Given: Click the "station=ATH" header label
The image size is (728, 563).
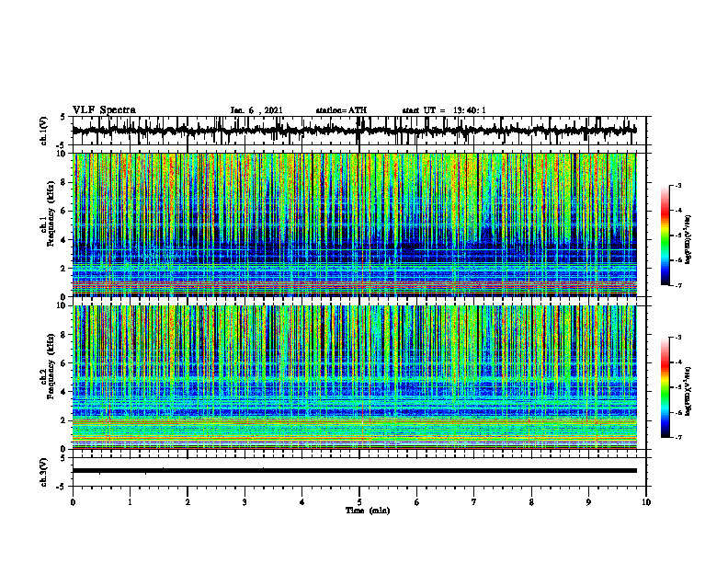Looking at the screenshot, I should click(x=341, y=110).
